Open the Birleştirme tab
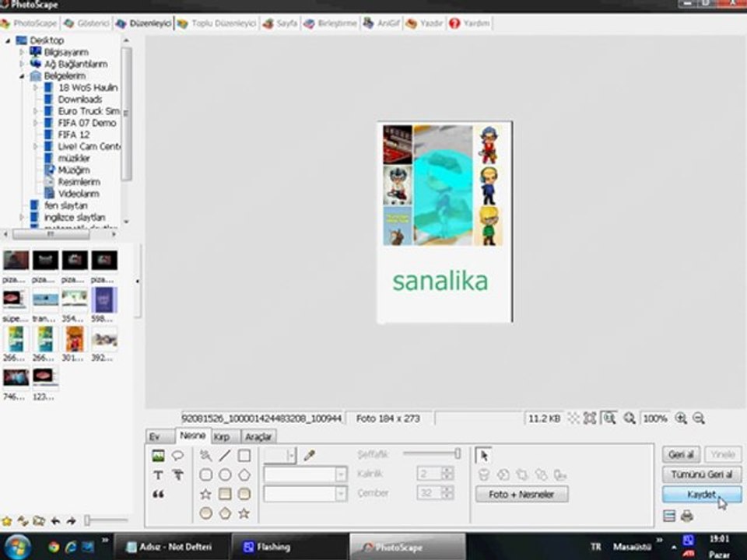Screen dimensions: 747x560 [331, 23]
